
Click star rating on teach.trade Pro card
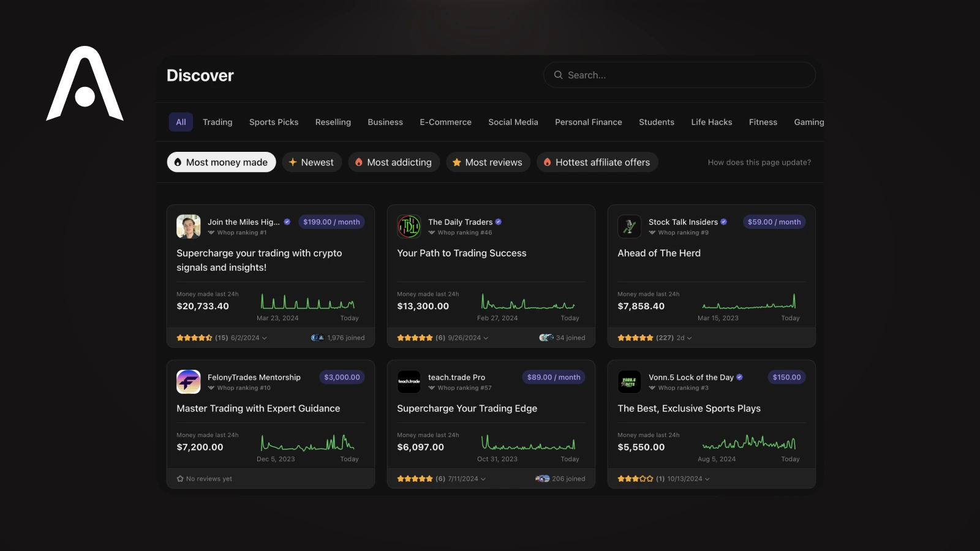coord(415,479)
